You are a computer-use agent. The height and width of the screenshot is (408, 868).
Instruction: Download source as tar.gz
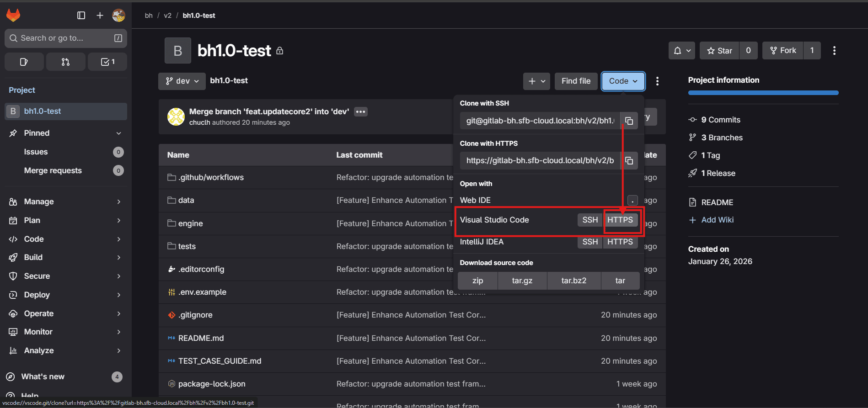click(522, 281)
